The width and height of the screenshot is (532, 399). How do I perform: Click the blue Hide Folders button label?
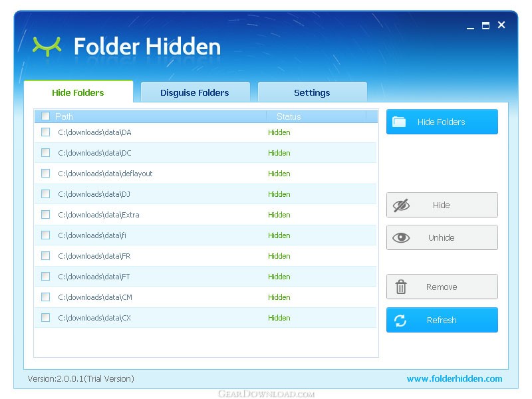click(x=441, y=122)
